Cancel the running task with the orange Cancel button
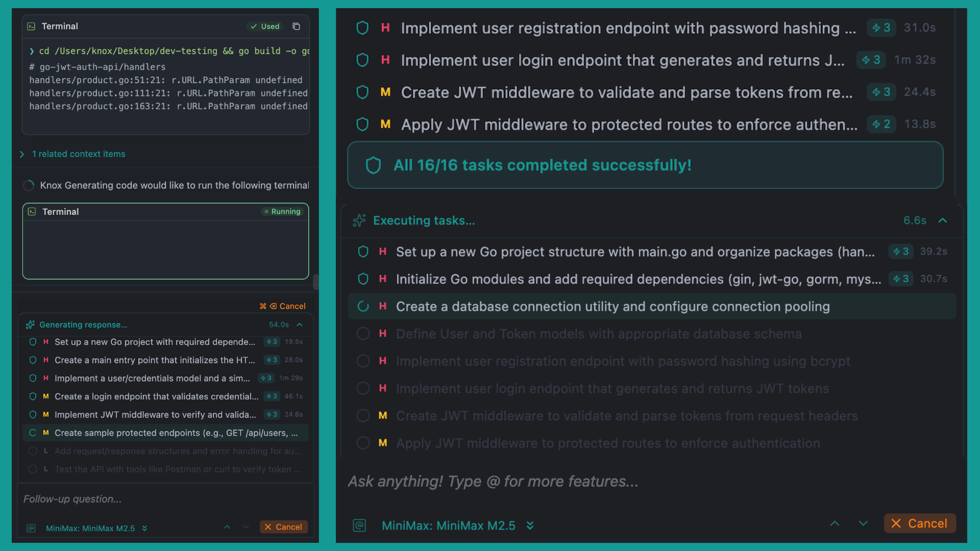The width and height of the screenshot is (980, 551). point(920,523)
